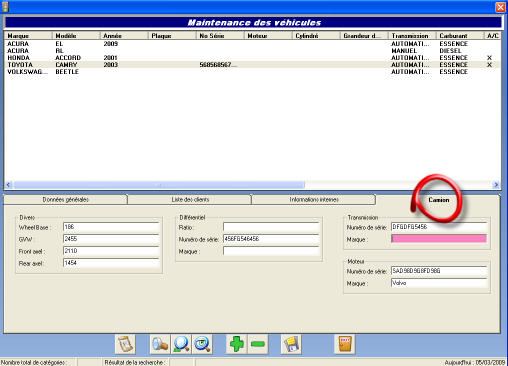Click Moteur Numéro de série field
Image resolution: width=508 pixels, height=366 pixels.
click(439, 271)
